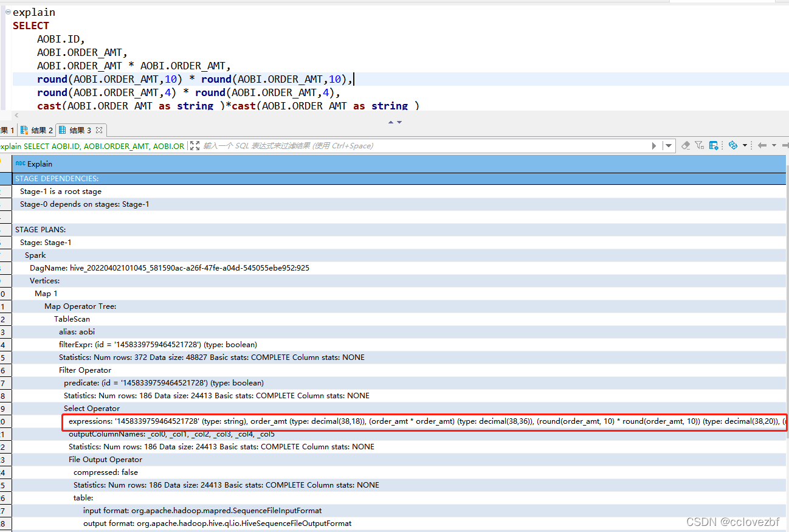The image size is (789, 532).
Task: Click the pinned grid icon on 结果 2 tab
Action: pyautogui.click(x=23, y=130)
